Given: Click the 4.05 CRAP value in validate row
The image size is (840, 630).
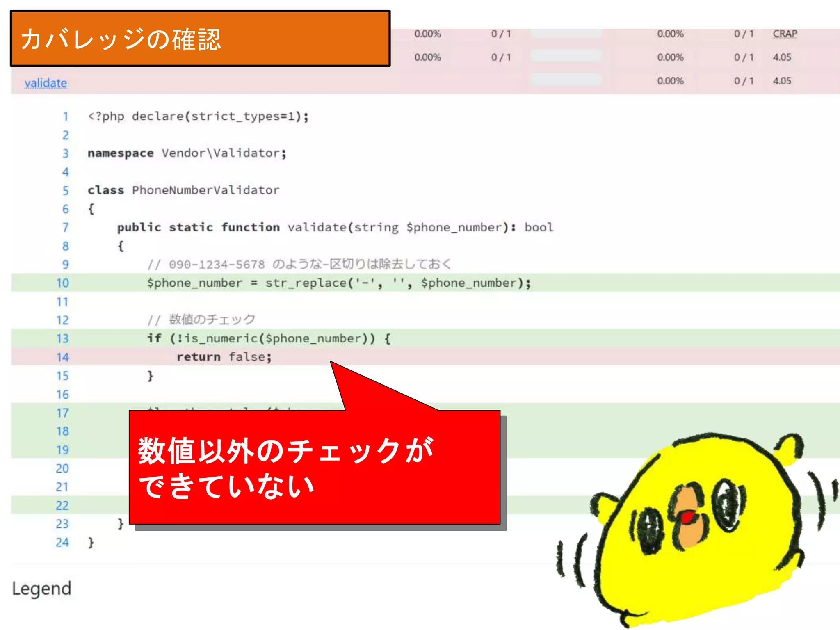Looking at the screenshot, I should click(782, 81).
